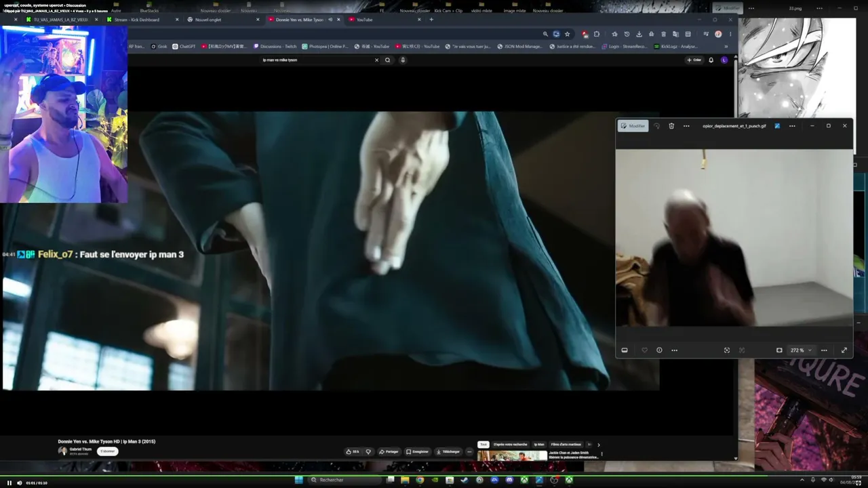Switch to the YouTube browser tab
The width and height of the screenshot is (868, 488).
[384, 20]
